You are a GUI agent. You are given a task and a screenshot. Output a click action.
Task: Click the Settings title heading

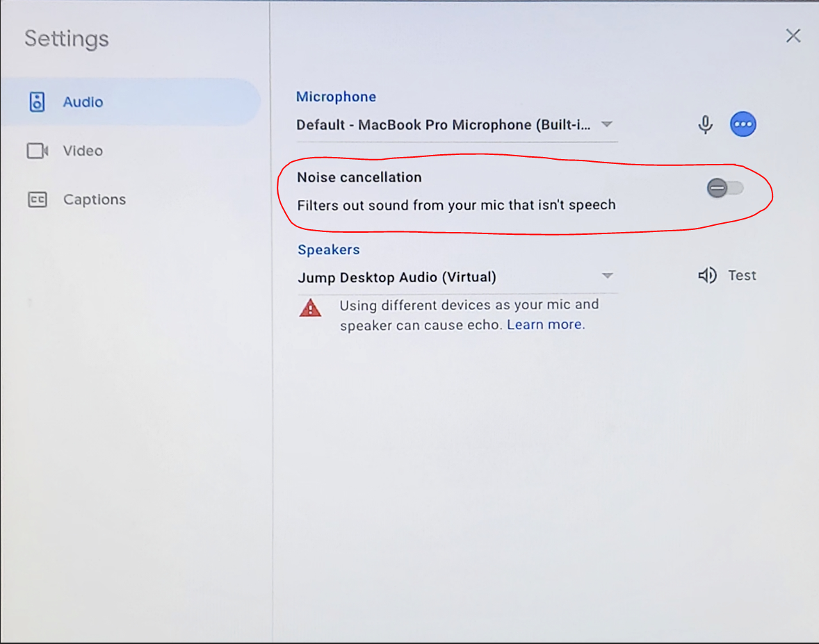tap(67, 39)
